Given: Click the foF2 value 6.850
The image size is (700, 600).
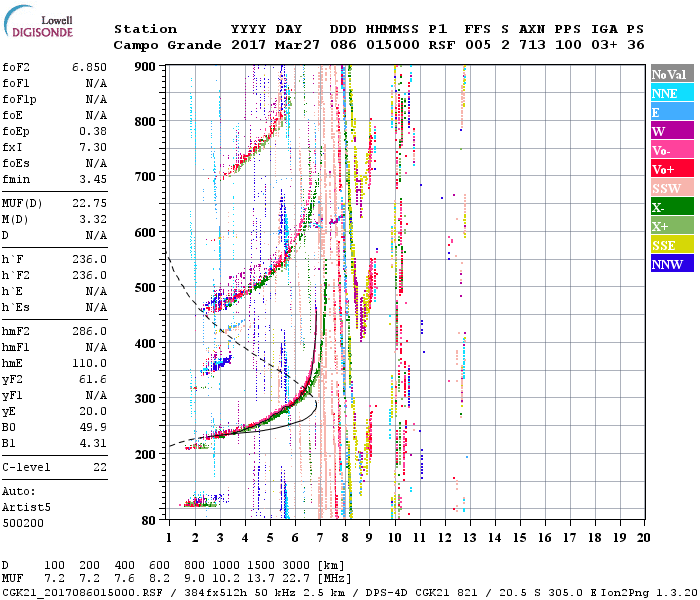Looking at the screenshot, I should [x=89, y=67].
